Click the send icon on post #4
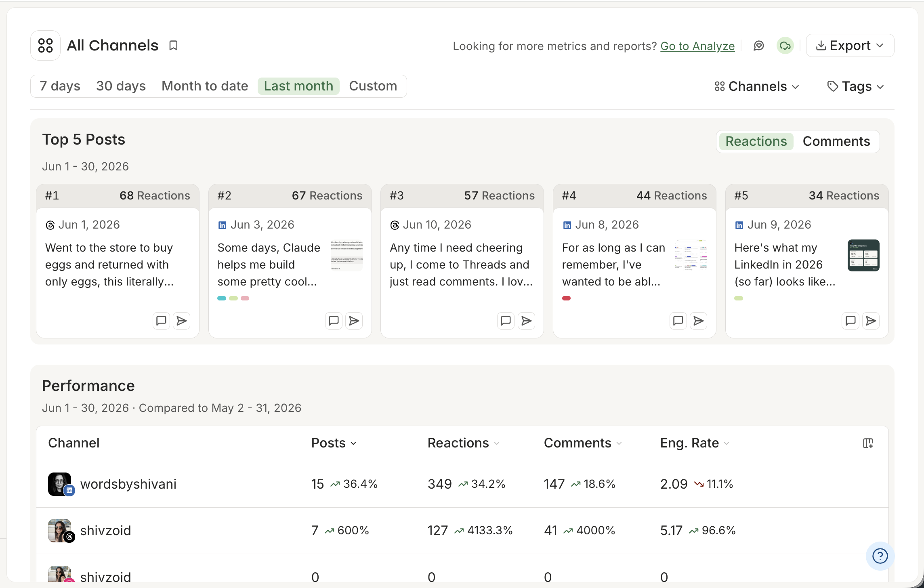 (699, 321)
